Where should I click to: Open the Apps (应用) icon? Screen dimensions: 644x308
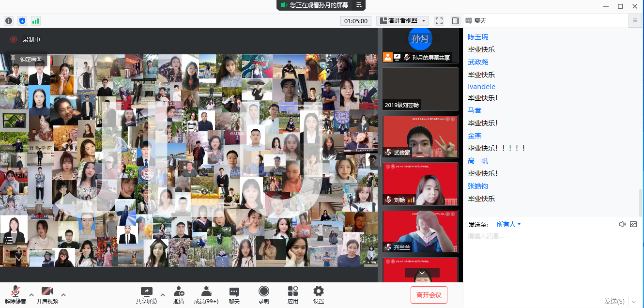[292, 295]
